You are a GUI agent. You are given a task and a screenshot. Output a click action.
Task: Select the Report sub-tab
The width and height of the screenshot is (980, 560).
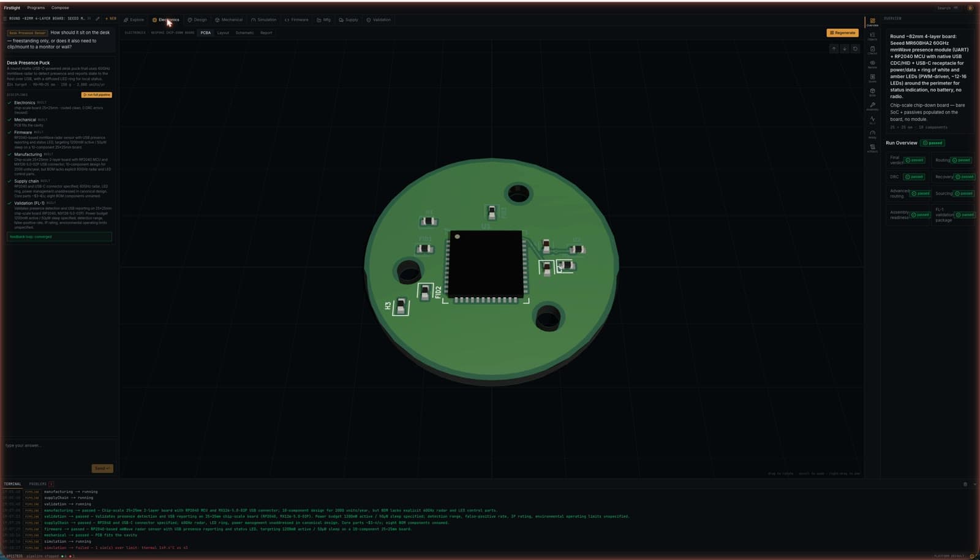pyautogui.click(x=266, y=32)
